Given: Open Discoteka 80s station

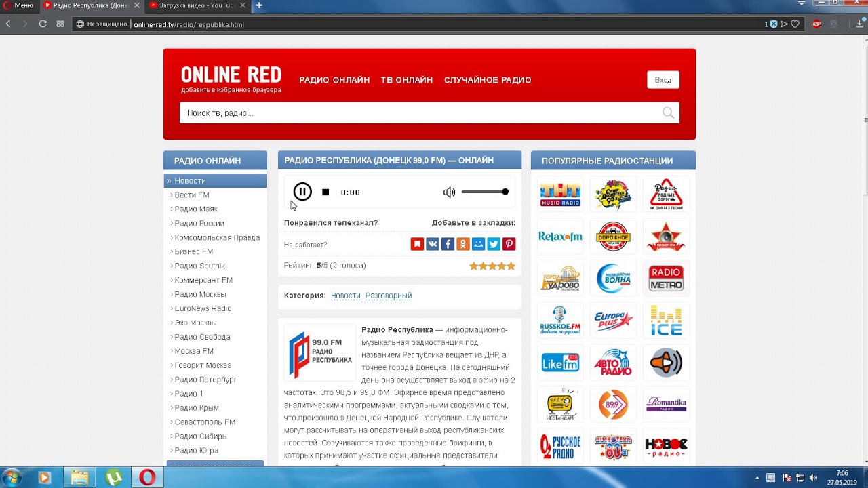Looking at the screenshot, I should (613, 447).
